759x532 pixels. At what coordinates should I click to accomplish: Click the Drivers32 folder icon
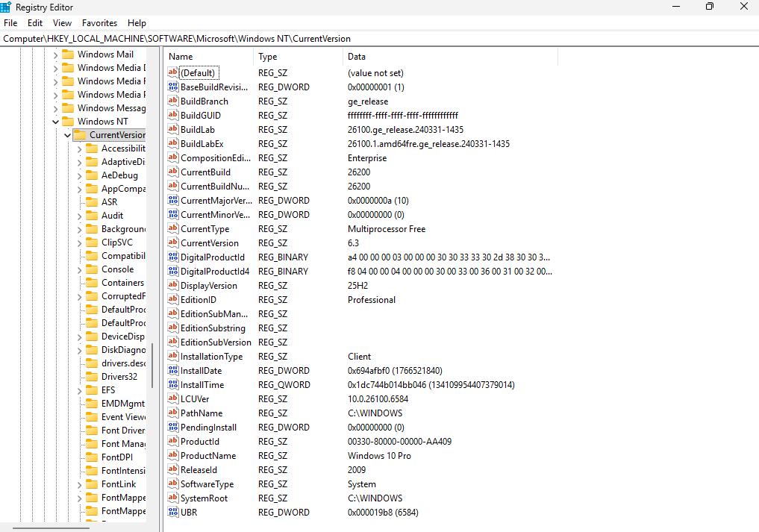point(92,376)
